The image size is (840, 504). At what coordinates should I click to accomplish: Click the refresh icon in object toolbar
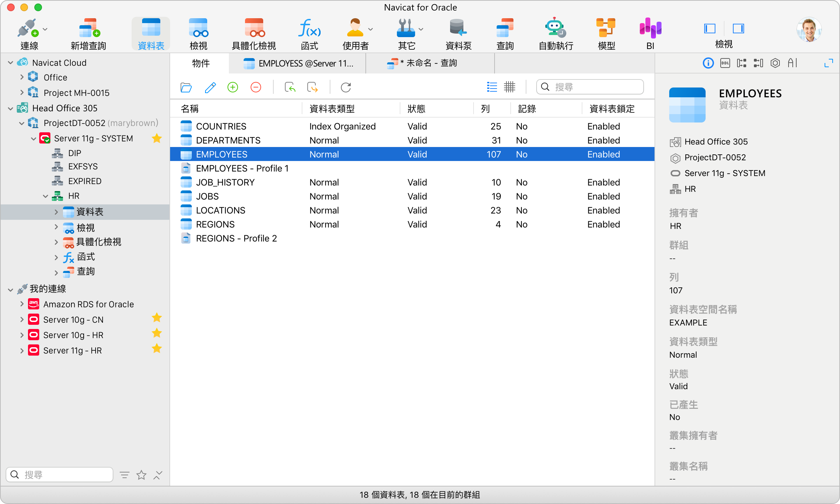pos(346,87)
